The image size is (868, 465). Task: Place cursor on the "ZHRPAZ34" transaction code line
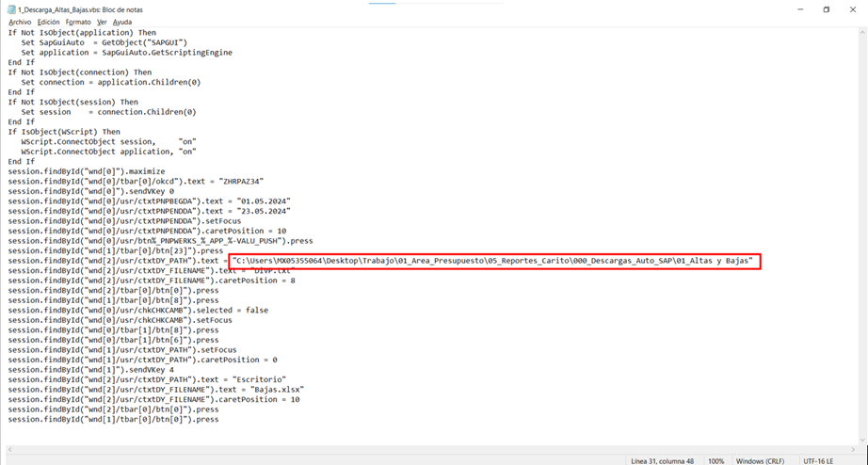click(x=137, y=181)
